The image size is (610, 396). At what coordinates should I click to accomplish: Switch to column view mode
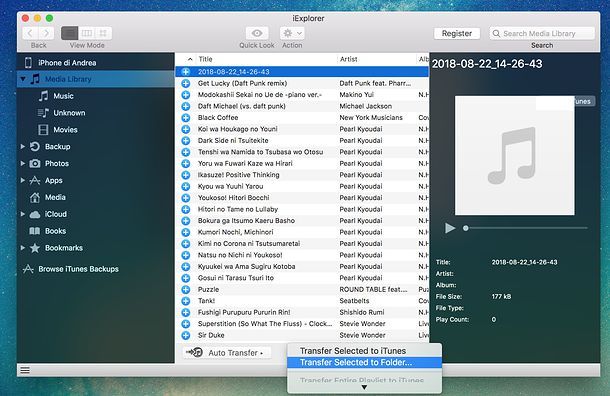87,33
